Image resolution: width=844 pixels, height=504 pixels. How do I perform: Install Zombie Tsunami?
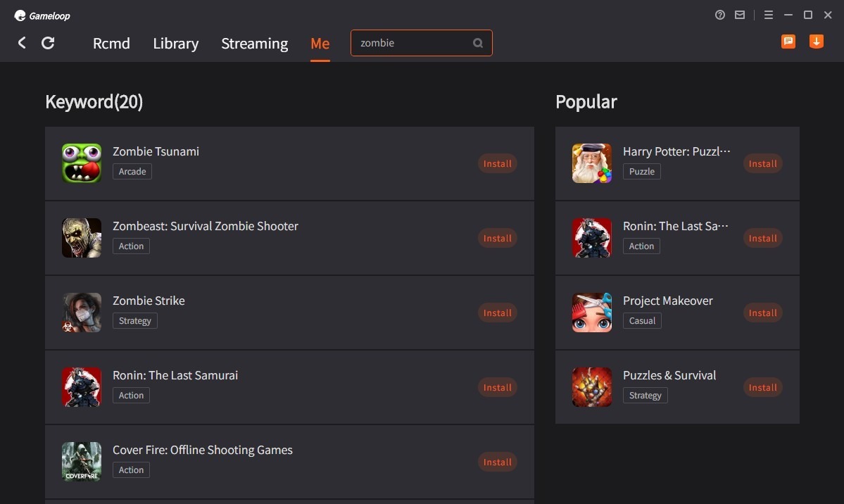[x=498, y=164]
